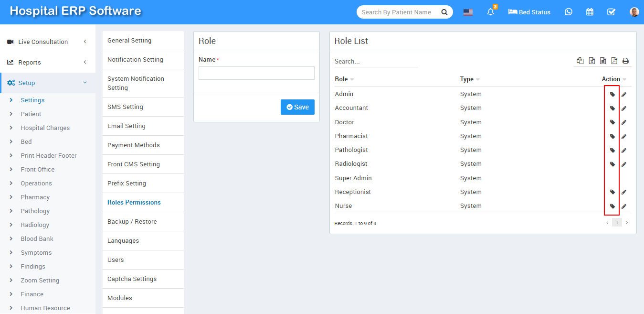644x314 pixels.
Task: Click the notification bell icon
Action: coord(490,12)
